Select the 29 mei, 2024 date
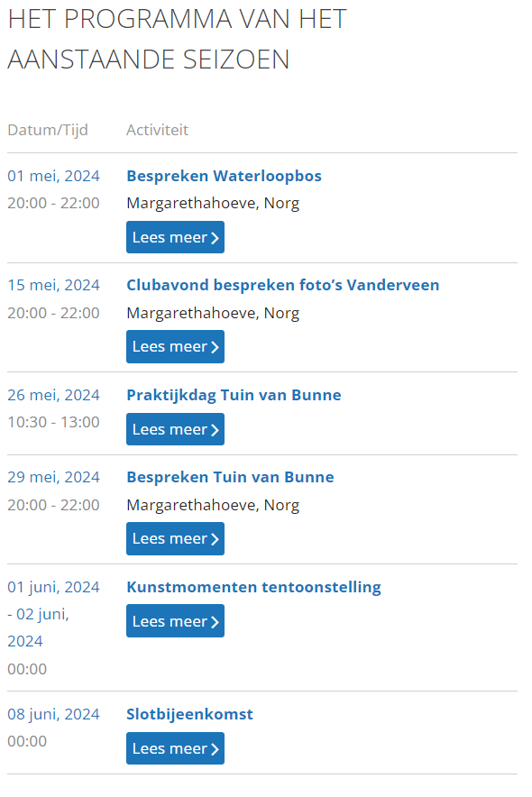The image size is (532, 797). 53,477
